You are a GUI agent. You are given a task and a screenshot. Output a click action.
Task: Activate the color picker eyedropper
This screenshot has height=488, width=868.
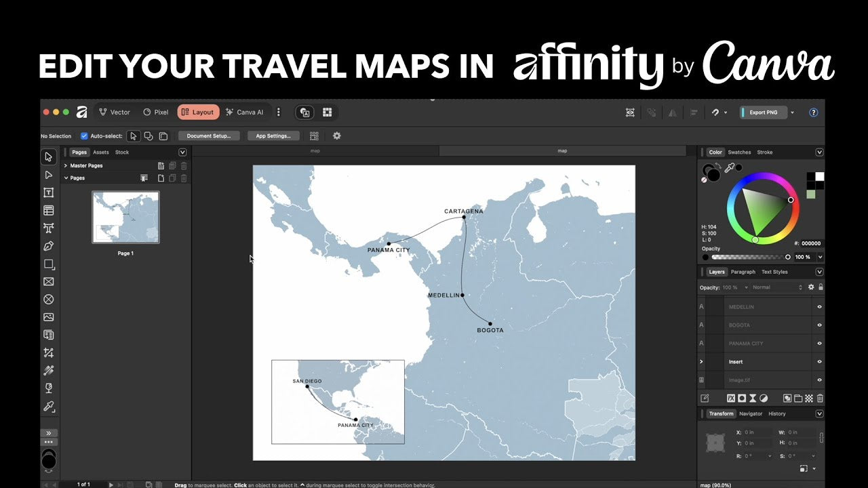[730, 167]
